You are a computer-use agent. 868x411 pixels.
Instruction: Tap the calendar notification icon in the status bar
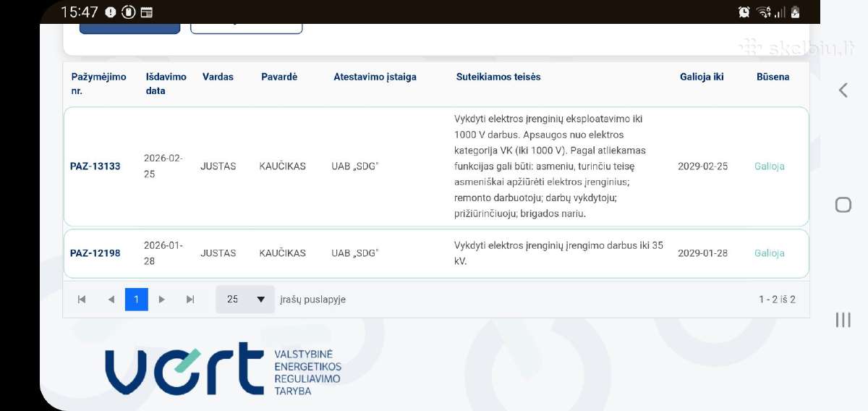[x=147, y=12]
